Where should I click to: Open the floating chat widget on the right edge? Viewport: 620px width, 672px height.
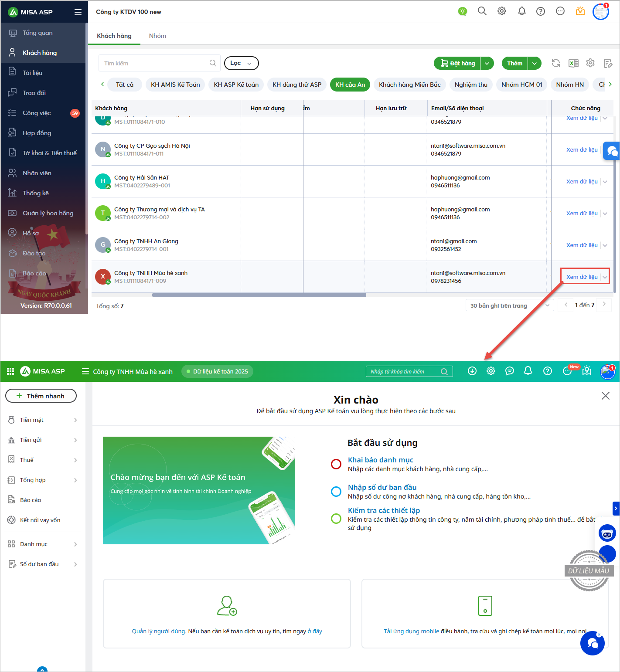pos(612,151)
